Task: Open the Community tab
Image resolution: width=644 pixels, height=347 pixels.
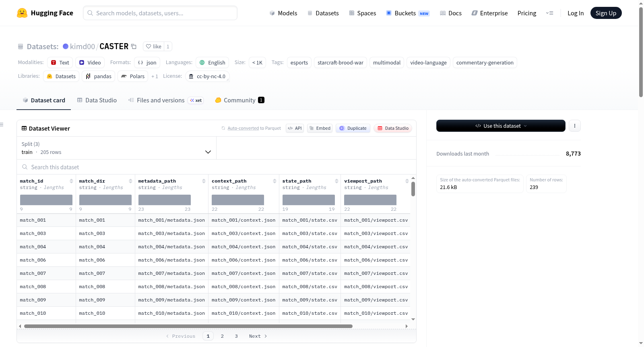Action: point(240,100)
